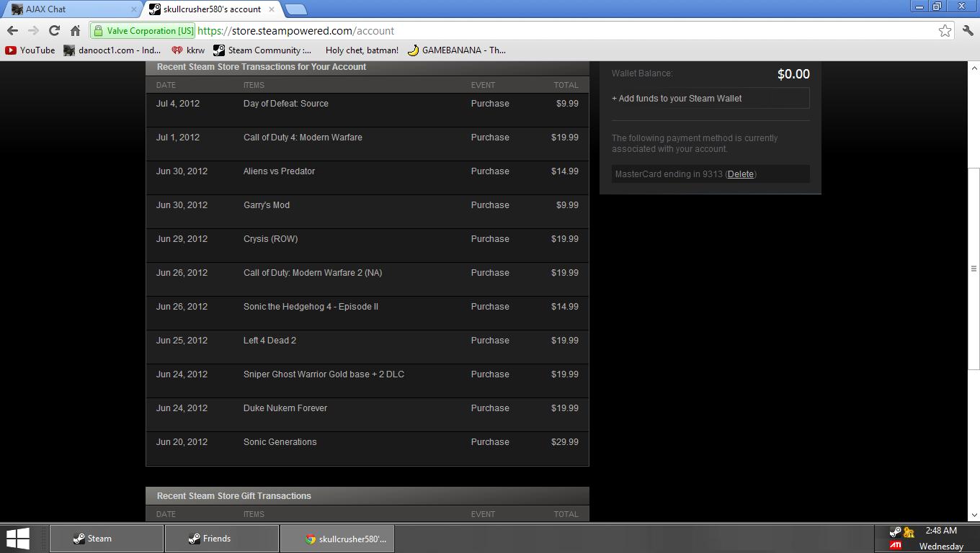
Task: Click the browser Forward arrow
Action: click(33, 31)
